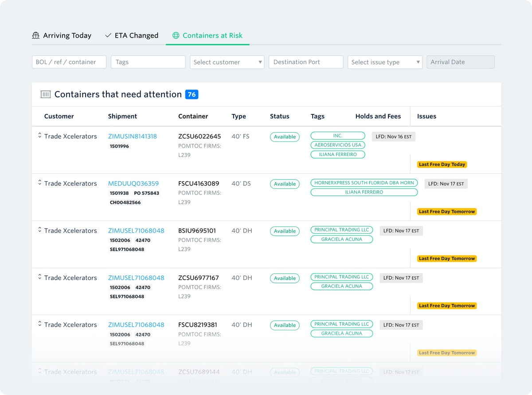532x395 pixels.
Task: Click the ship icon beside Arriving Today
Action: 35,35
